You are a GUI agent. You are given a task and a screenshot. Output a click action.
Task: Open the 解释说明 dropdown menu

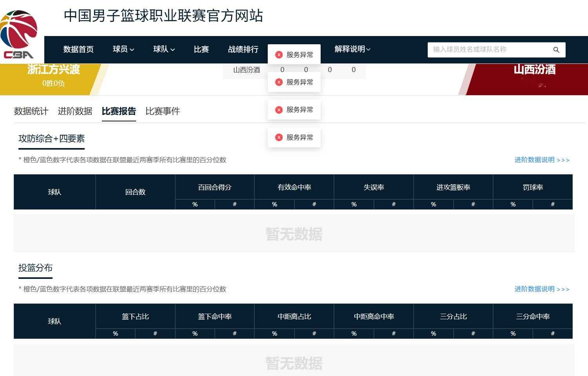coord(352,49)
